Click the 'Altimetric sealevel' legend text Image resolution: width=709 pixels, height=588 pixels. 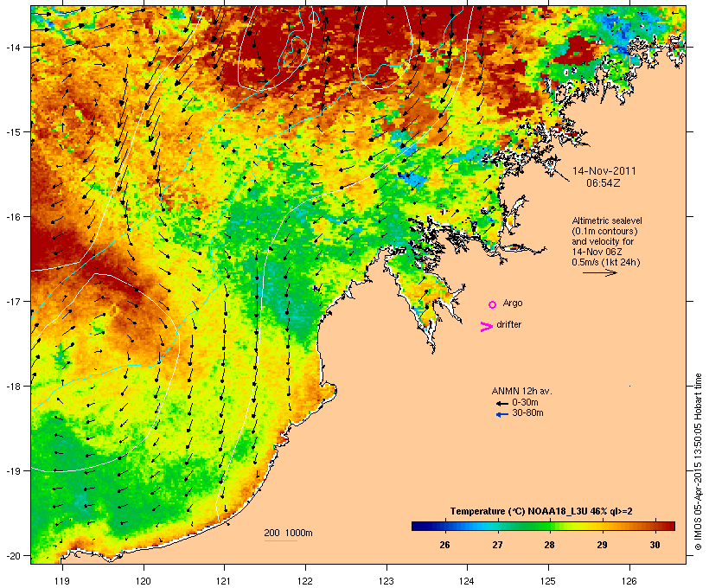pos(607,220)
